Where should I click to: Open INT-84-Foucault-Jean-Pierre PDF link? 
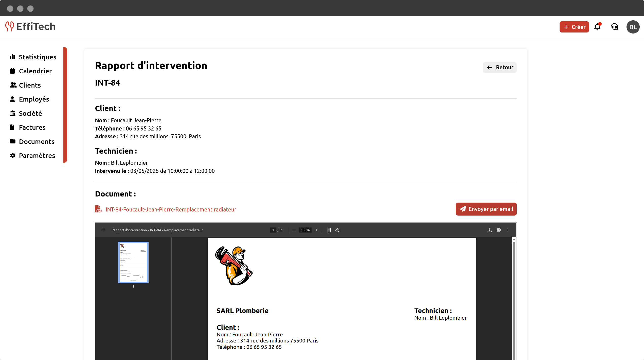point(171,209)
